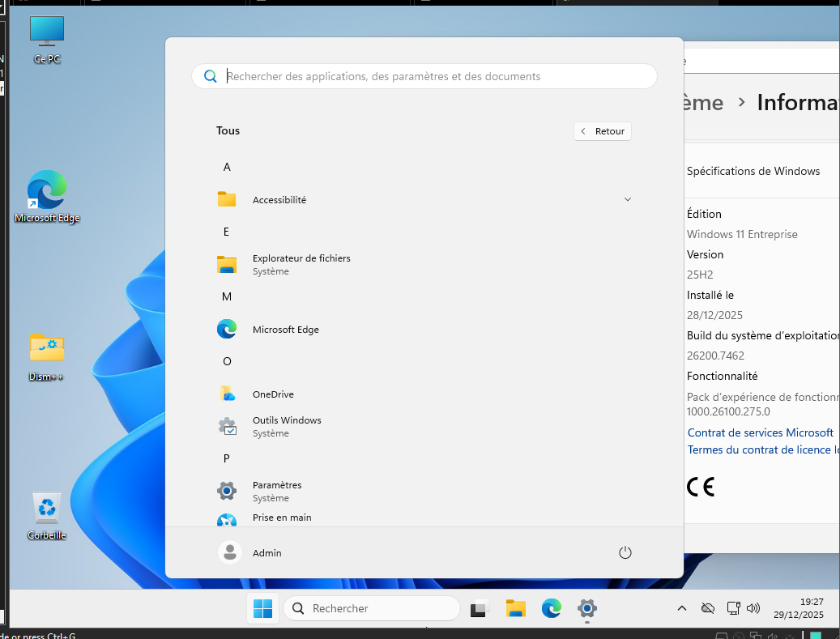The width and height of the screenshot is (840, 639).
Task: Select the Corbeille recycle bin icon
Action: [x=47, y=516]
